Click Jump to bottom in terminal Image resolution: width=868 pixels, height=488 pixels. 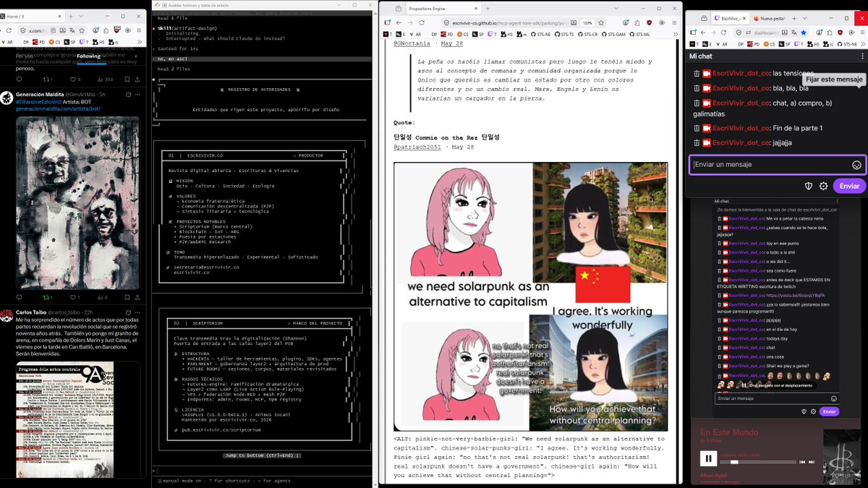tap(262, 455)
